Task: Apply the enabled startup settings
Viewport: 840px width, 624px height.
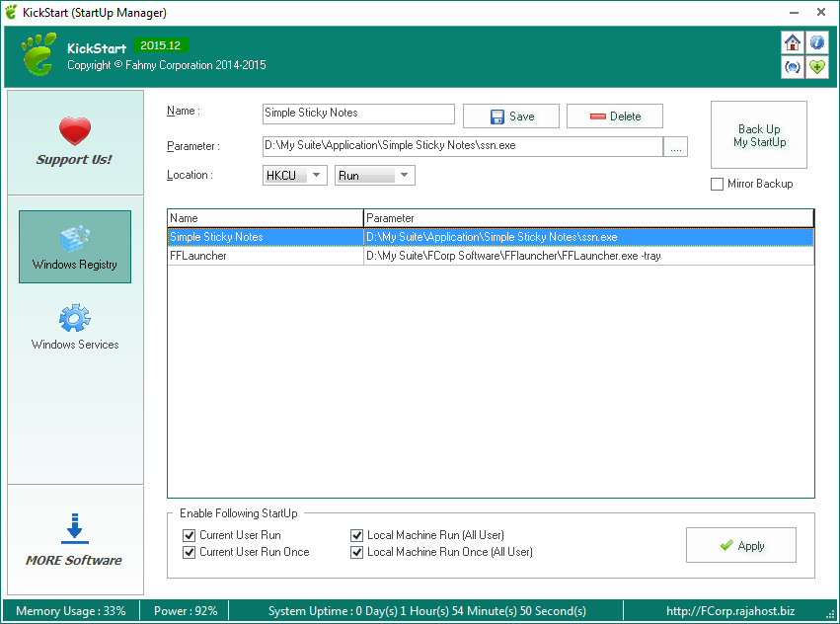Action: pyautogui.click(x=741, y=545)
